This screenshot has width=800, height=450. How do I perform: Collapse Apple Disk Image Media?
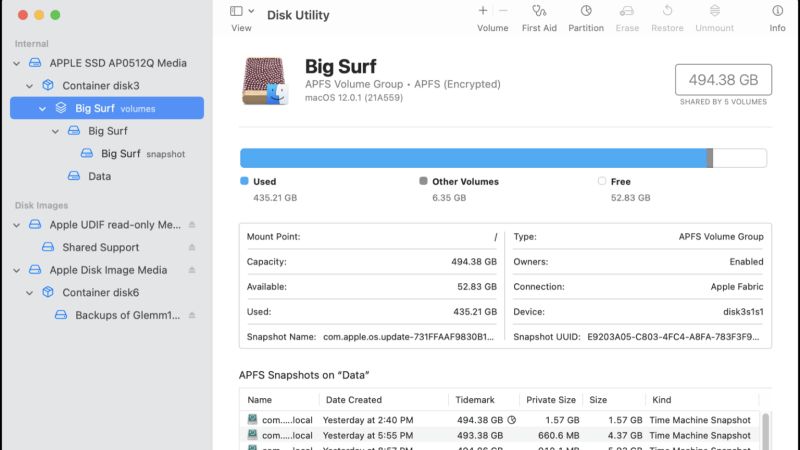(x=17, y=270)
